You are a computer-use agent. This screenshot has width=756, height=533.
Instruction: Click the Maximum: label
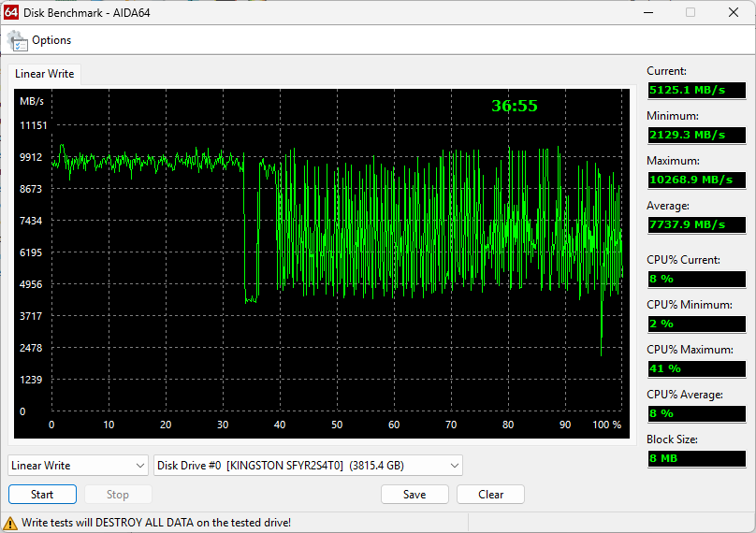pyautogui.click(x=673, y=161)
